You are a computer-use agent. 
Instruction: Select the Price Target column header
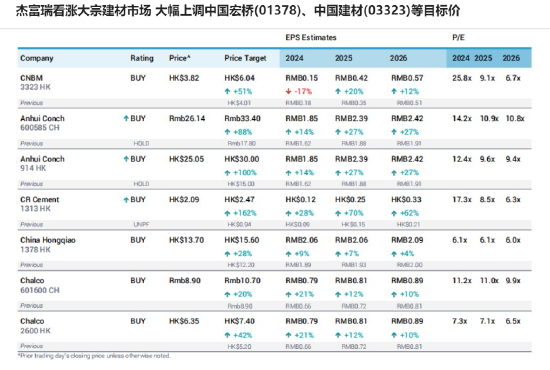point(245,58)
